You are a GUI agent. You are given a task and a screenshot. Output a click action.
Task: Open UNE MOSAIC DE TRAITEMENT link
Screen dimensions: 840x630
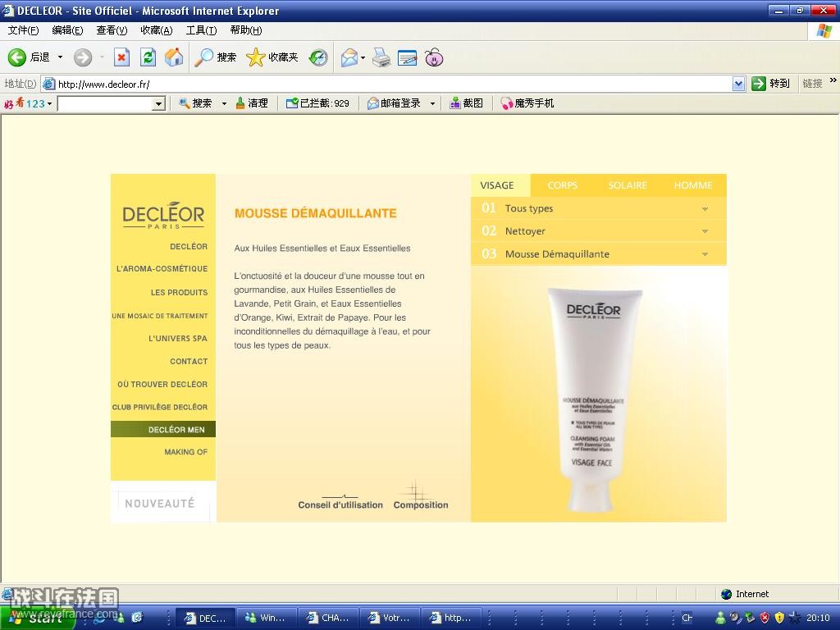[x=160, y=316]
